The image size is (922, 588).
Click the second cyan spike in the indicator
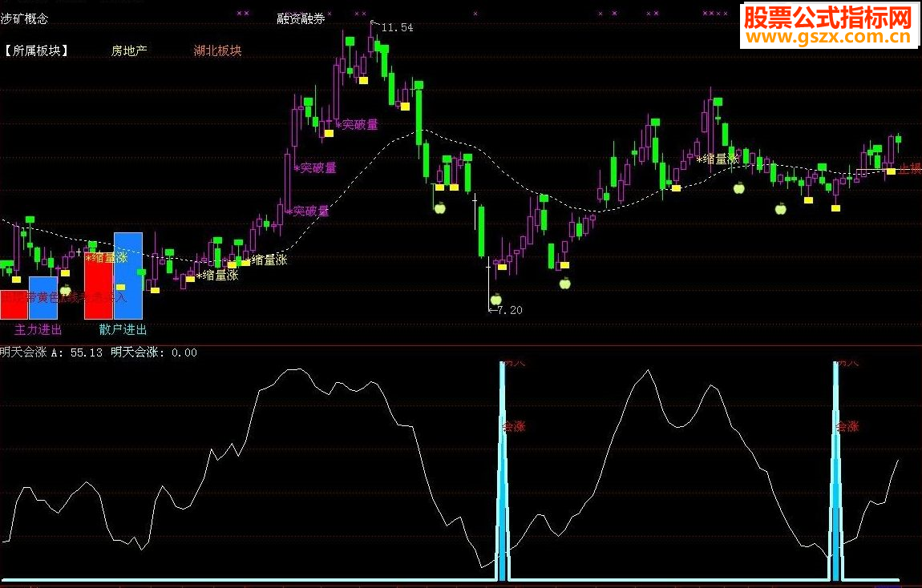tap(835, 471)
